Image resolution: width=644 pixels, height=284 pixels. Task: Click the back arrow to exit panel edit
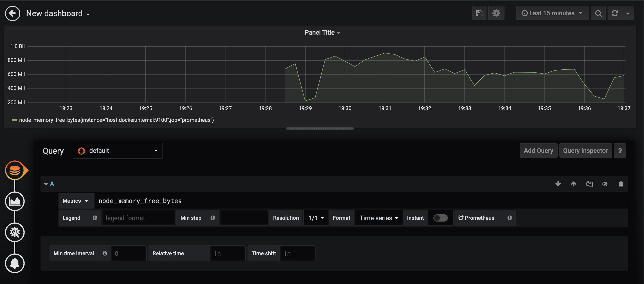(x=13, y=13)
